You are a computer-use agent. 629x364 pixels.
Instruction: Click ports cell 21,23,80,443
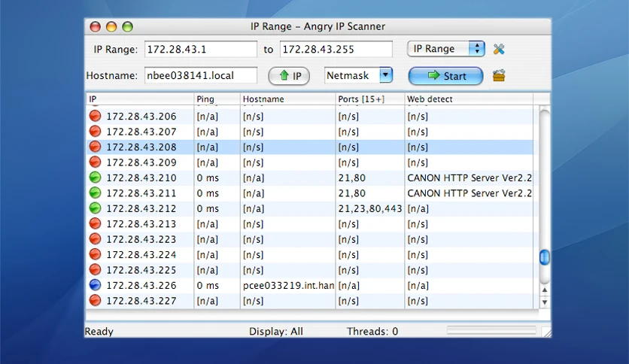coord(370,208)
